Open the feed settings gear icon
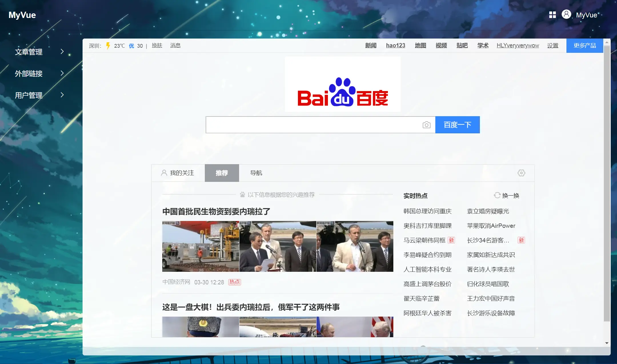 coord(521,173)
